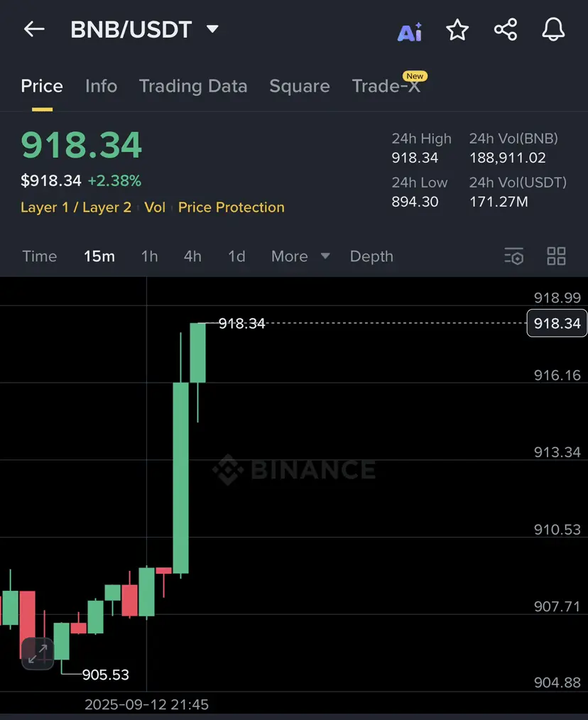Tap the Price Protection link
Image resolution: width=588 pixels, height=720 pixels.
[x=231, y=207]
